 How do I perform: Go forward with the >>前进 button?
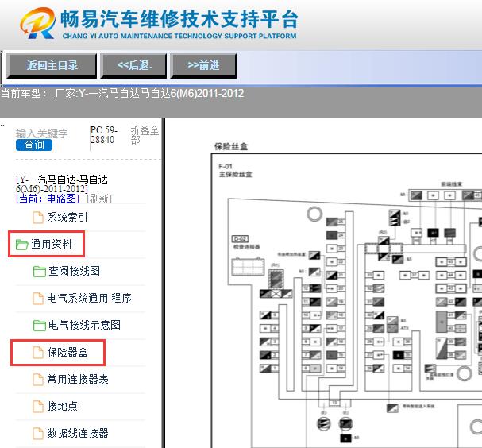[203, 66]
